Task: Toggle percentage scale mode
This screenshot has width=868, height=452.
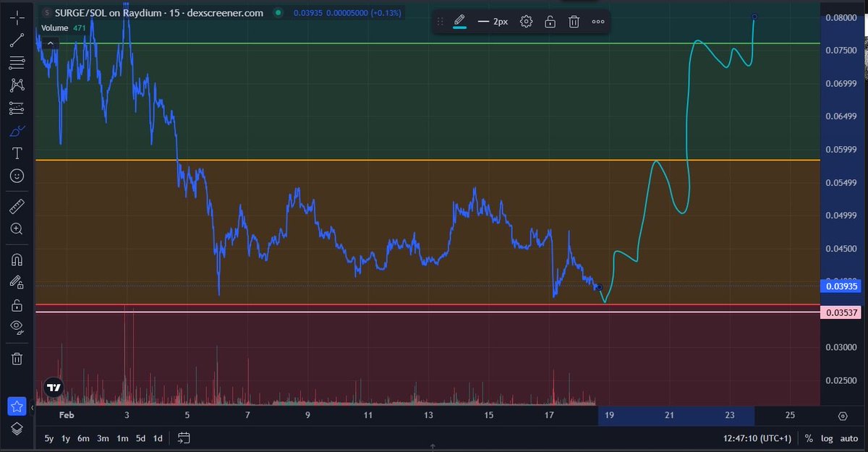Action: [x=809, y=438]
